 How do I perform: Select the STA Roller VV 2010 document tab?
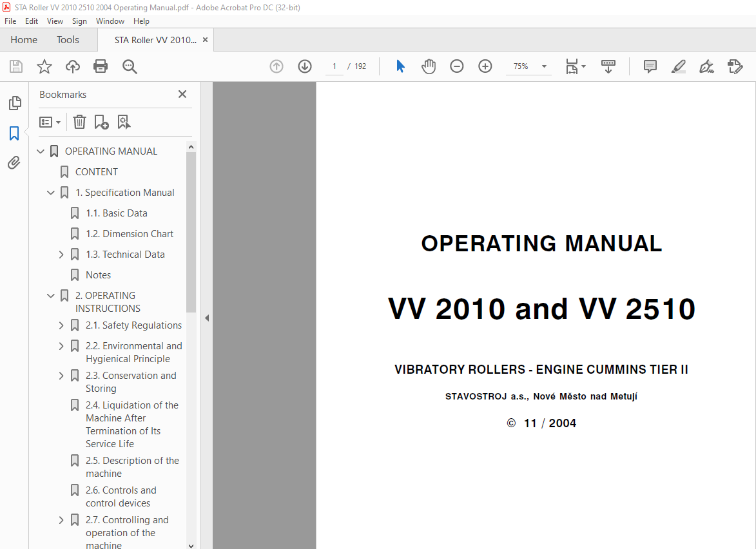155,40
